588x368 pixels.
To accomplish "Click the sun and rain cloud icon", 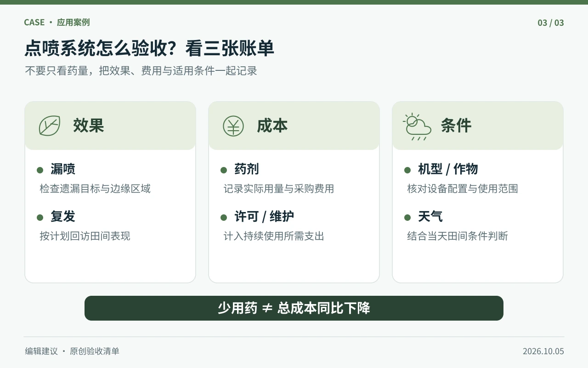I will point(417,126).
